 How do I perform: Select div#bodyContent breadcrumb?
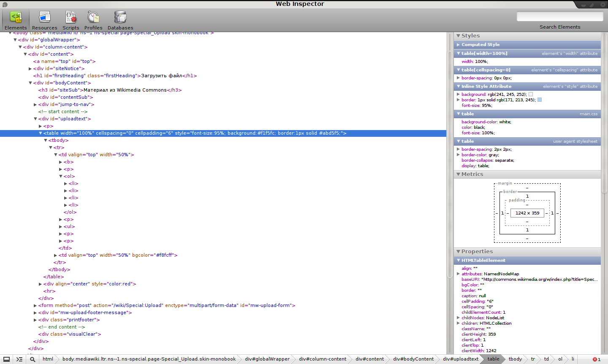[413, 359]
